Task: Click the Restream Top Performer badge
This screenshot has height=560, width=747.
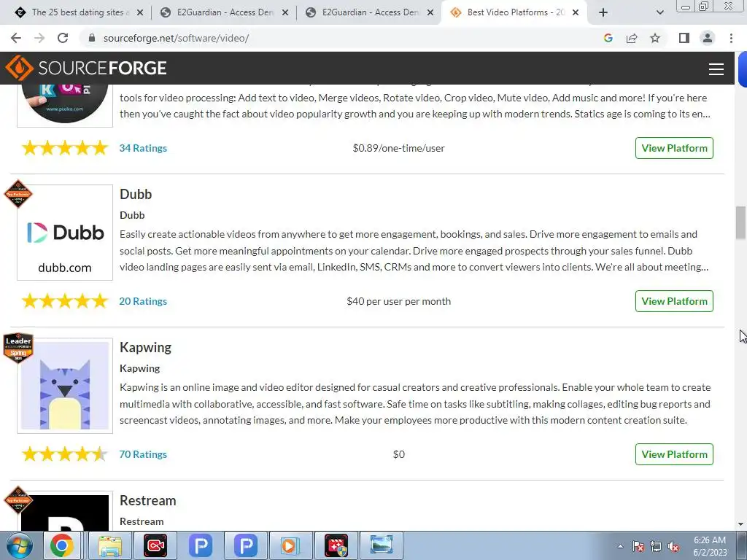Action: click(x=18, y=500)
